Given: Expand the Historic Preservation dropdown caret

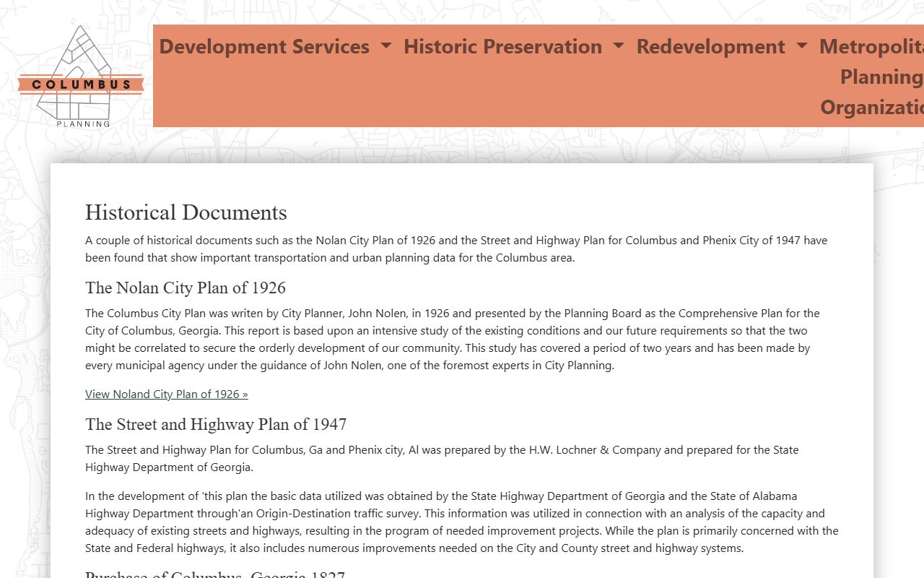Looking at the screenshot, I should click(619, 46).
